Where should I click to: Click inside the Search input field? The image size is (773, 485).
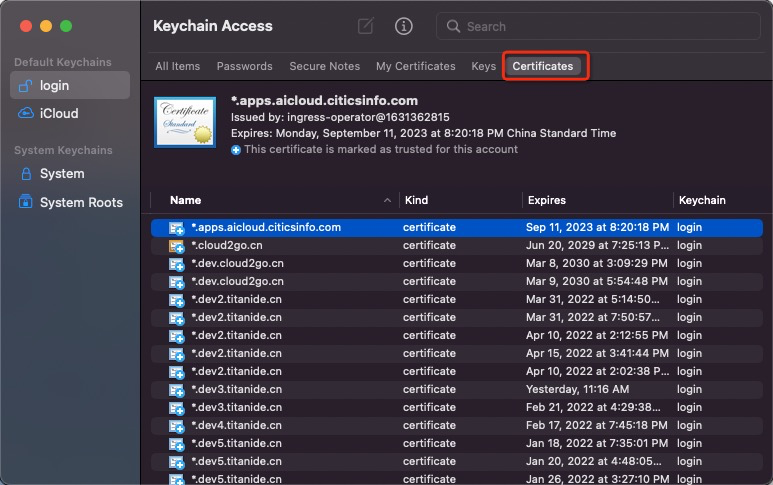click(x=610, y=27)
